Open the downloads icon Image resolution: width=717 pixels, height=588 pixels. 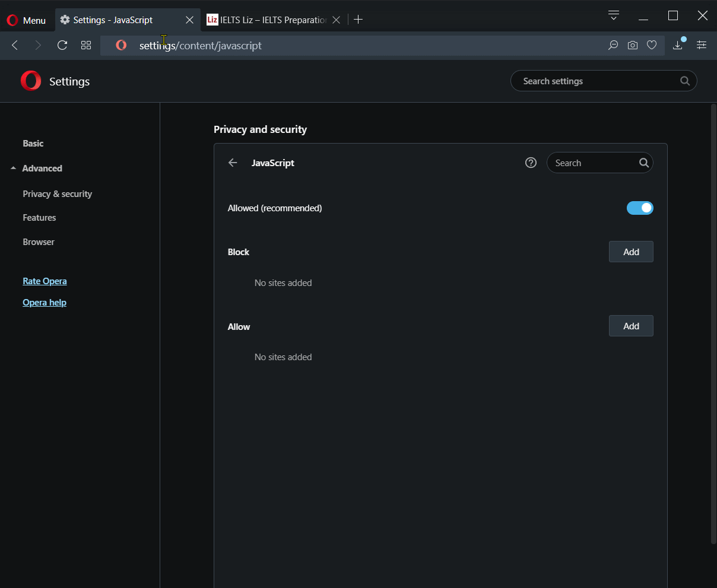point(678,45)
